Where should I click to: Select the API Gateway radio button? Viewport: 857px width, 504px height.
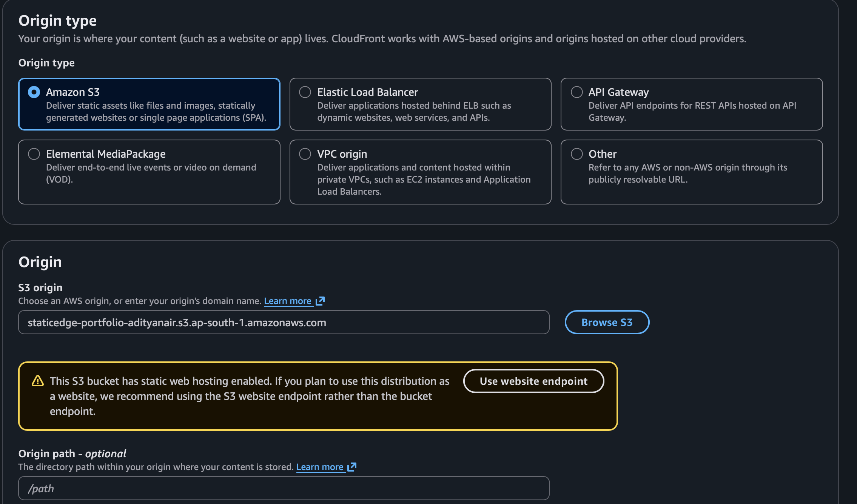(576, 92)
